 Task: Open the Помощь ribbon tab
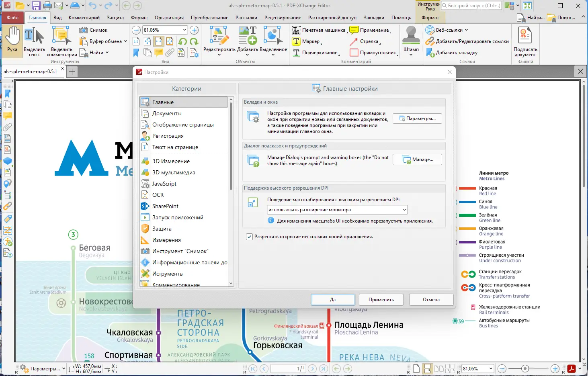coord(401,18)
